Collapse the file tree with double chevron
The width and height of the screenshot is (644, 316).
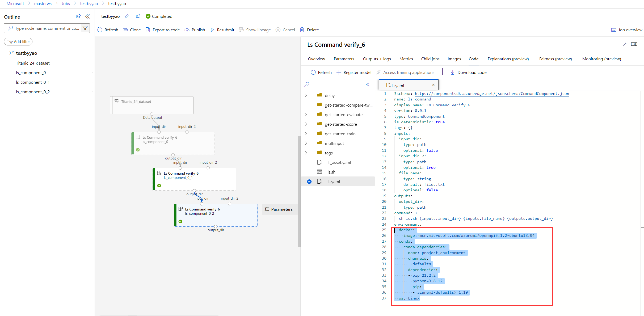click(x=368, y=85)
